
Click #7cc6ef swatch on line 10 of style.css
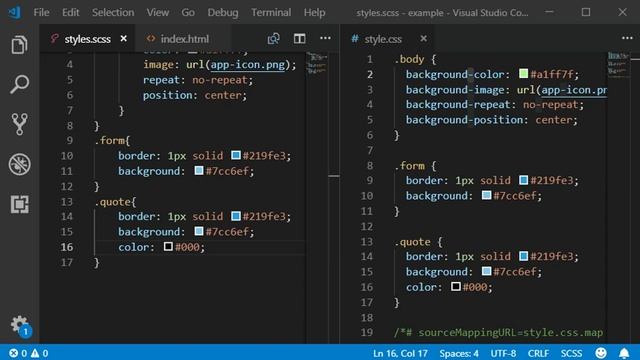[486, 195]
